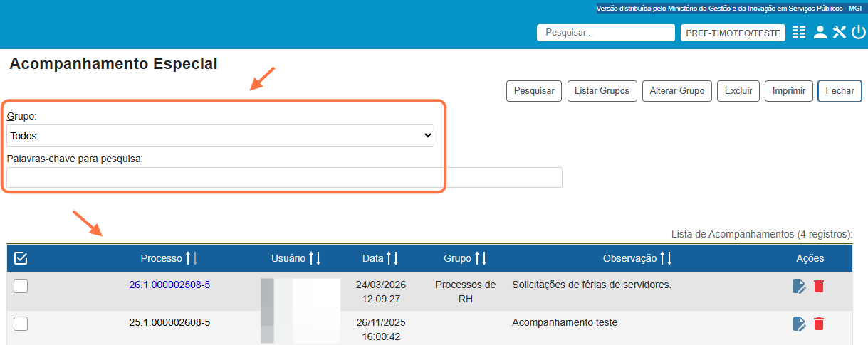Image resolution: width=868 pixels, height=345 pixels.
Task: Focus the top Pesquisar search box
Action: 605,33
